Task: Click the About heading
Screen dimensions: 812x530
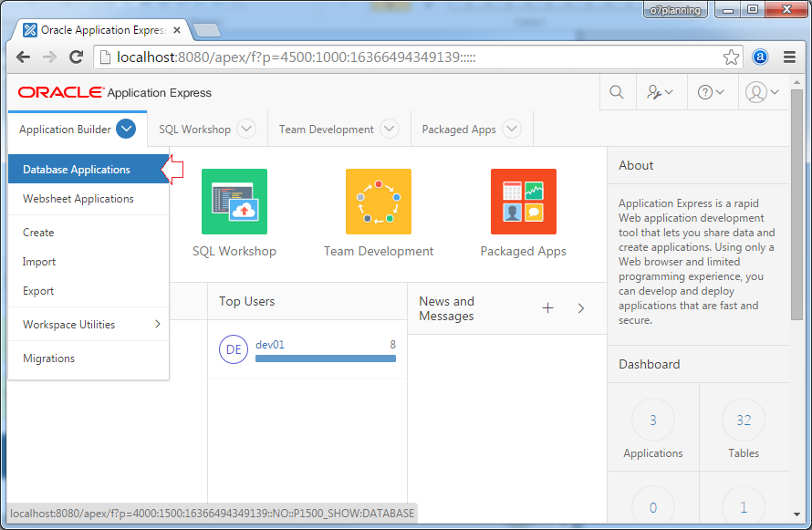Action: [636, 166]
